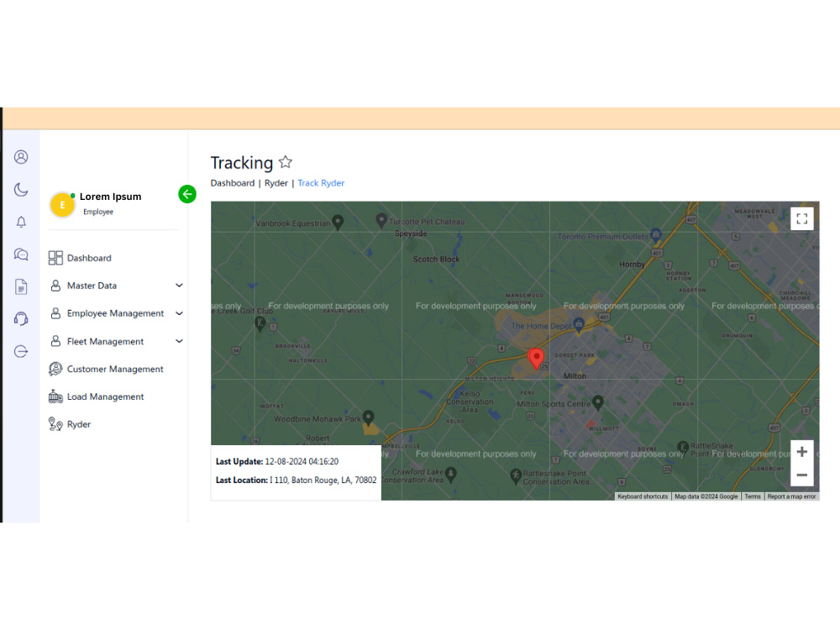This screenshot has height=630, width=840.
Task: Open Customer Management menu item
Action: (114, 369)
